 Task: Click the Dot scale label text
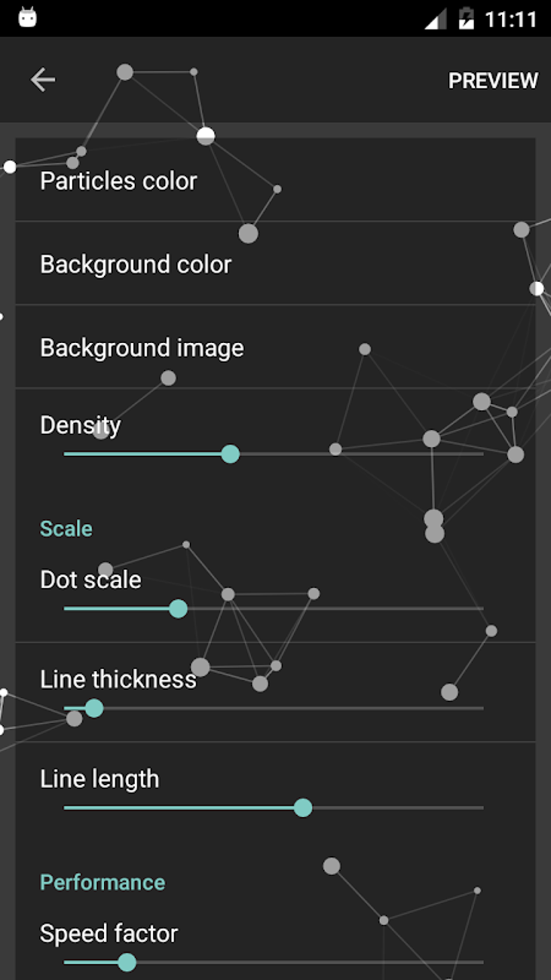pyautogui.click(x=90, y=579)
